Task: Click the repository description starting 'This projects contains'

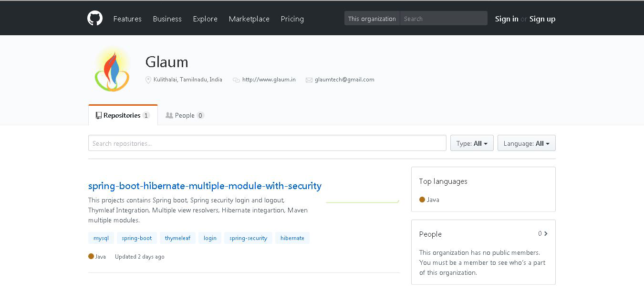Action: click(x=198, y=210)
